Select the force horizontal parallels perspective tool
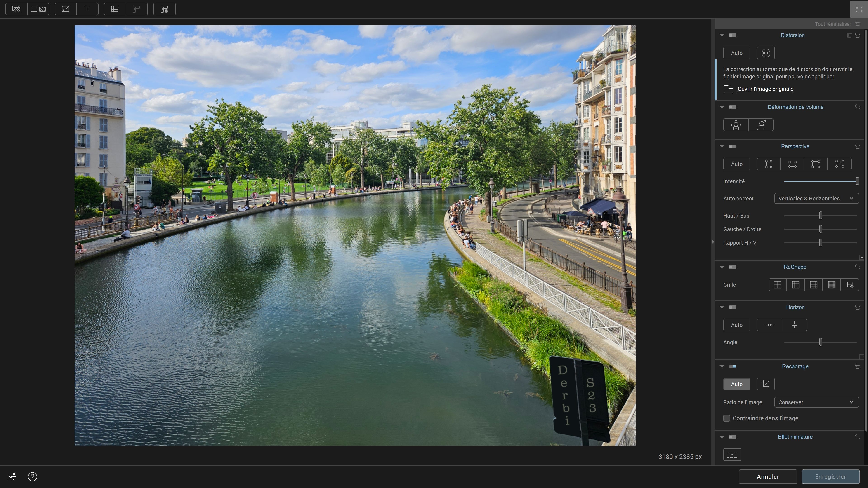The height and width of the screenshot is (488, 868). 792,164
